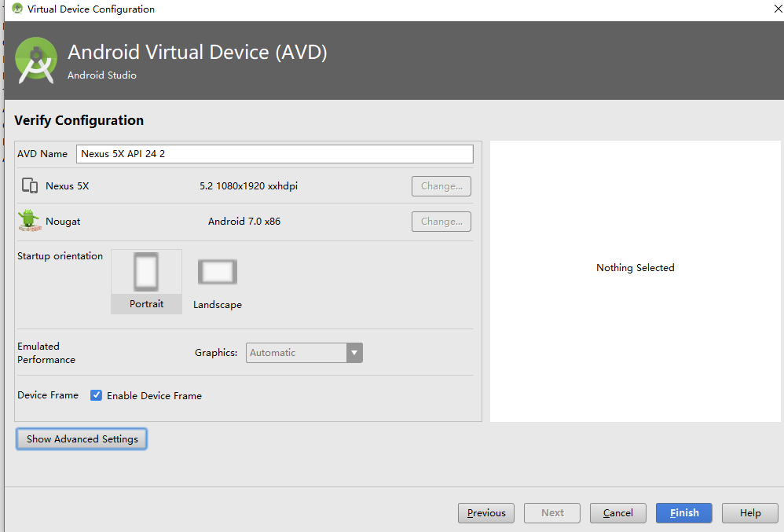Click the 'Device Frame' section label

tap(48, 395)
